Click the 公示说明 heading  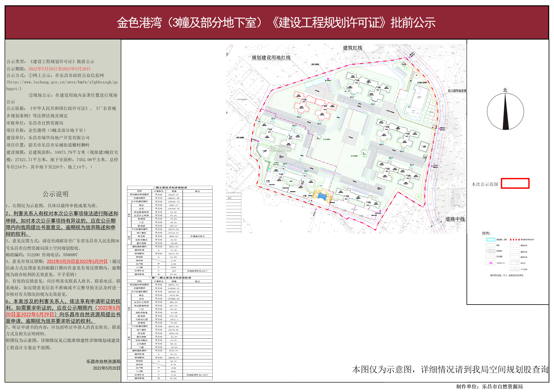[x=56, y=194]
